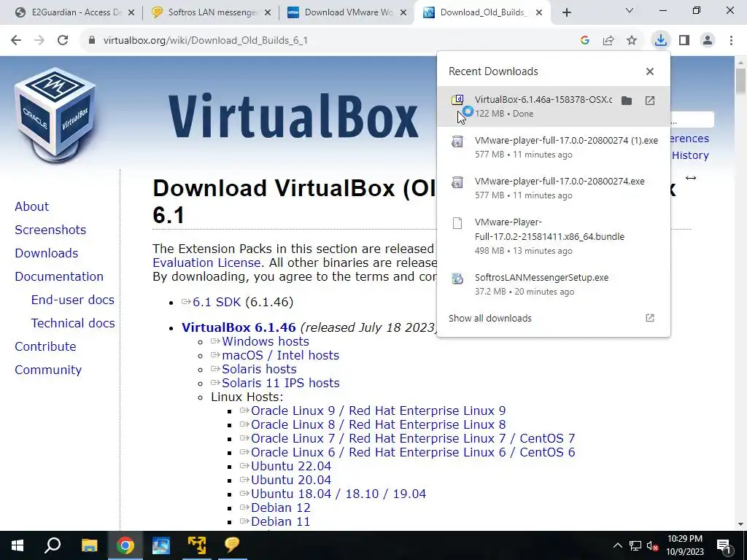The image size is (747, 560).
Task: Open the Screenshots sidebar link
Action: (x=50, y=230)
